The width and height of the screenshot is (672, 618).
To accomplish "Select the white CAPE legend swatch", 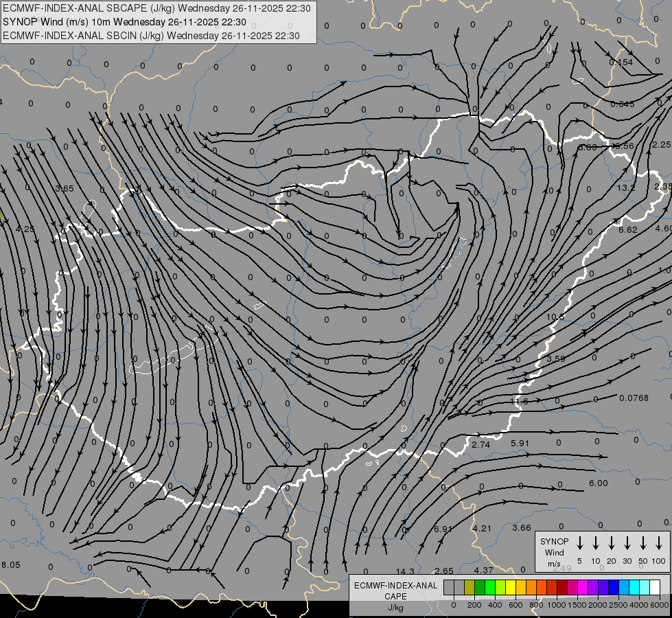I will (x=655, y=587).
